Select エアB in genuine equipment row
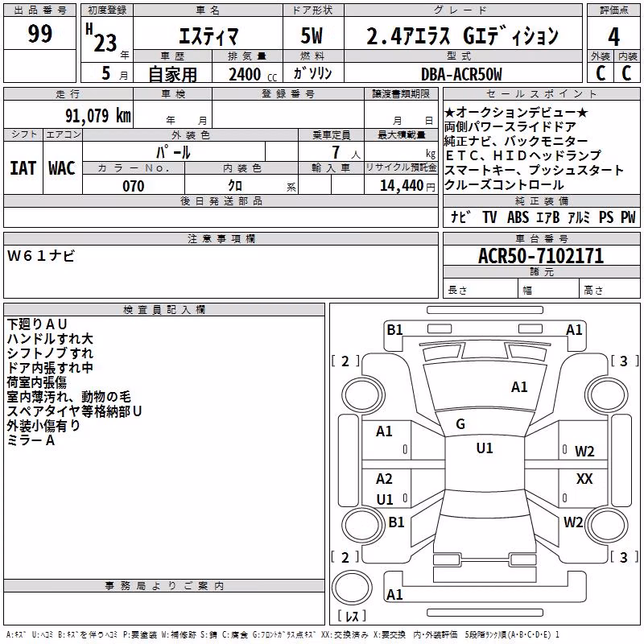 [548, 217]
